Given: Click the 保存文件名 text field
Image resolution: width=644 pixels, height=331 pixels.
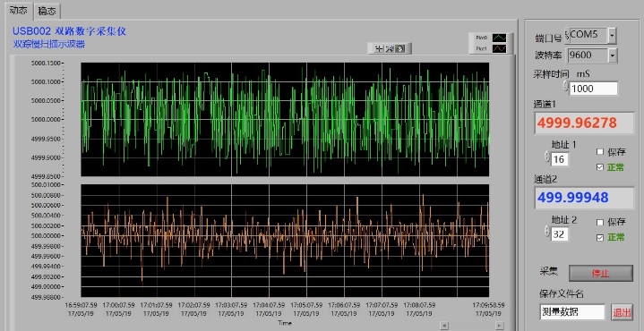Looking at the screenshot, I should [x=572, y=311].
